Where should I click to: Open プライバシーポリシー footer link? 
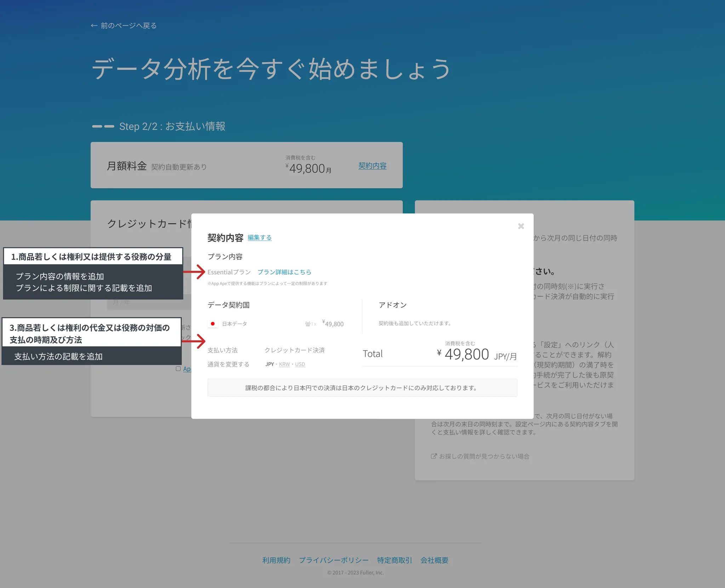(333, 560)
